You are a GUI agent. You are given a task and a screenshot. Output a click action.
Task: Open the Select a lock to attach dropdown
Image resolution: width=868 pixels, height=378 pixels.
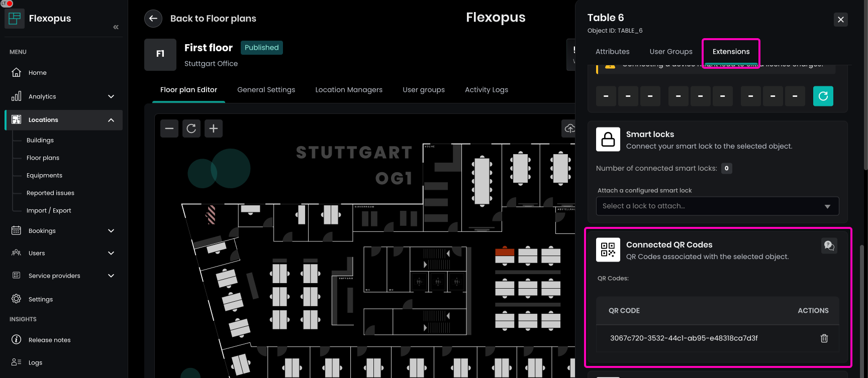click(717, 206)
